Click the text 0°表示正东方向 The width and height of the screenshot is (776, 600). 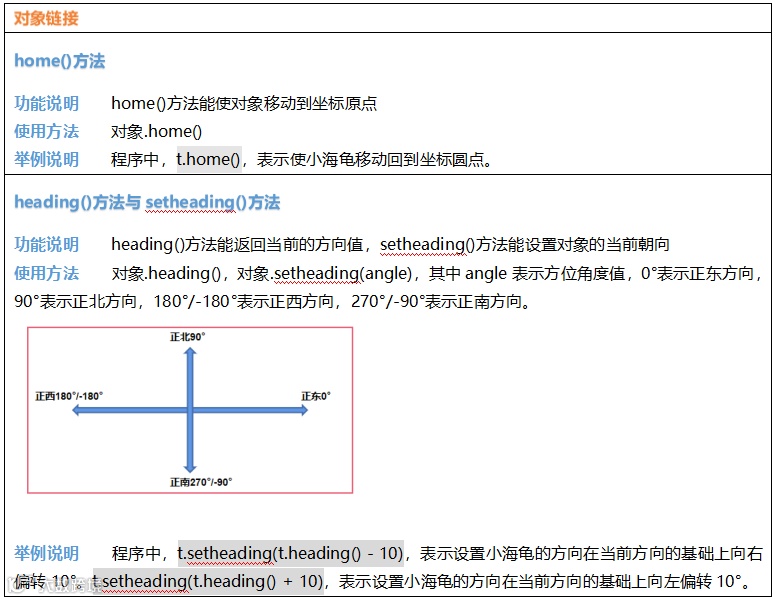click(697, 273)
